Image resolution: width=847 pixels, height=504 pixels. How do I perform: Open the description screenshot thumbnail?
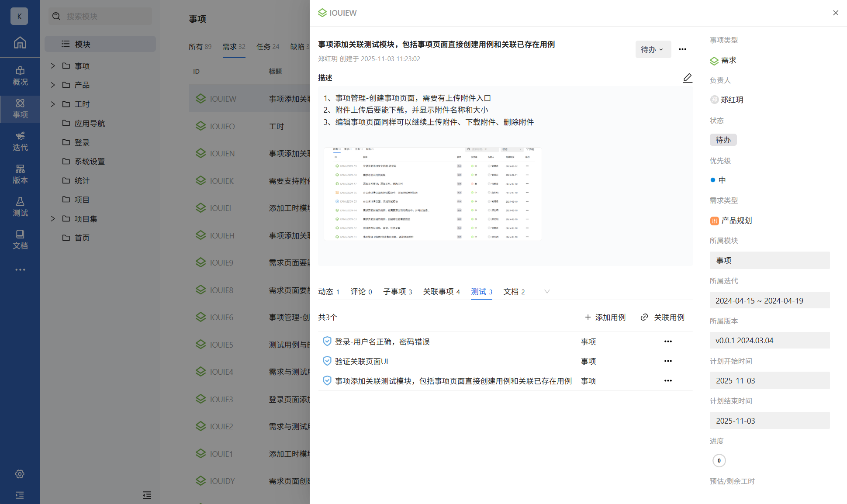tap(432, 194)
